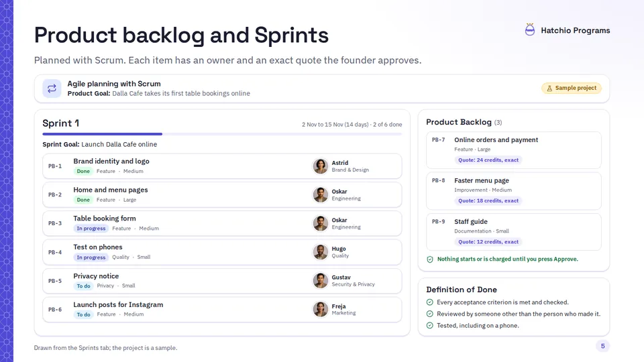
Task: Open Faster menu page backlog item
Action: [514, 191]
